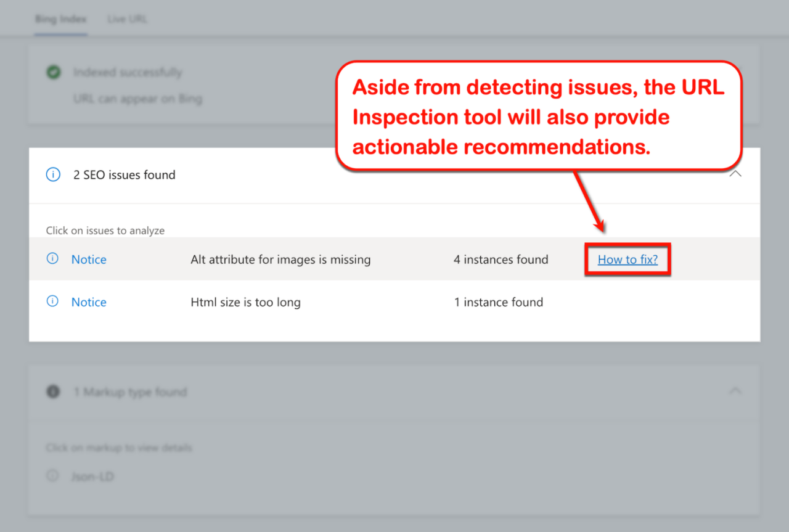
Task: Click the Notice label for the alt attribute issue
Action: click(x=88, y=260)
